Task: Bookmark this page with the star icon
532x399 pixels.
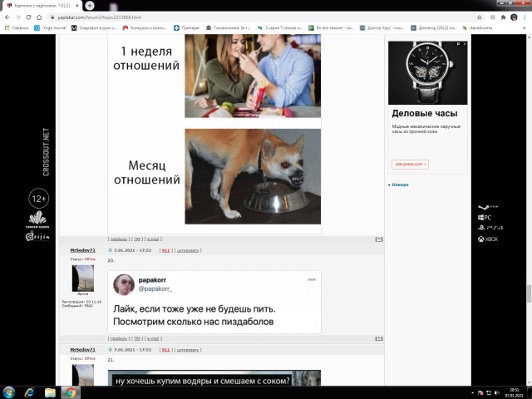Action: [x=480, y=17]
